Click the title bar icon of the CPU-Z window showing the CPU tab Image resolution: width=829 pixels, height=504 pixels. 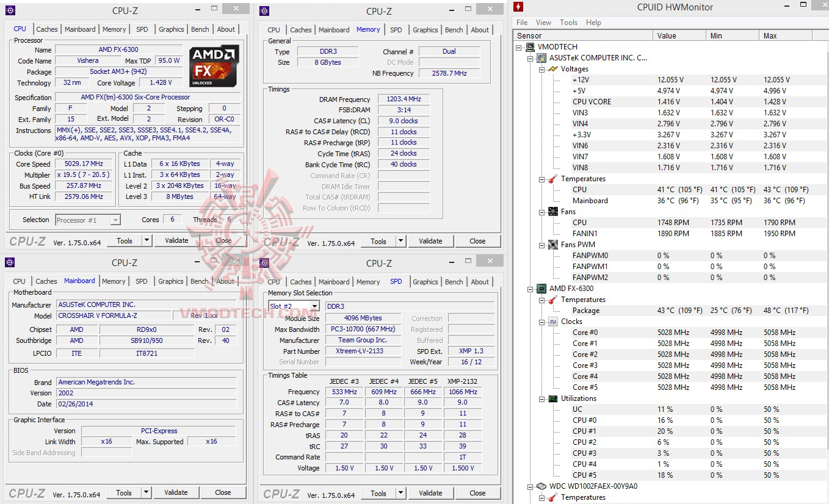(x=10, y=10)
